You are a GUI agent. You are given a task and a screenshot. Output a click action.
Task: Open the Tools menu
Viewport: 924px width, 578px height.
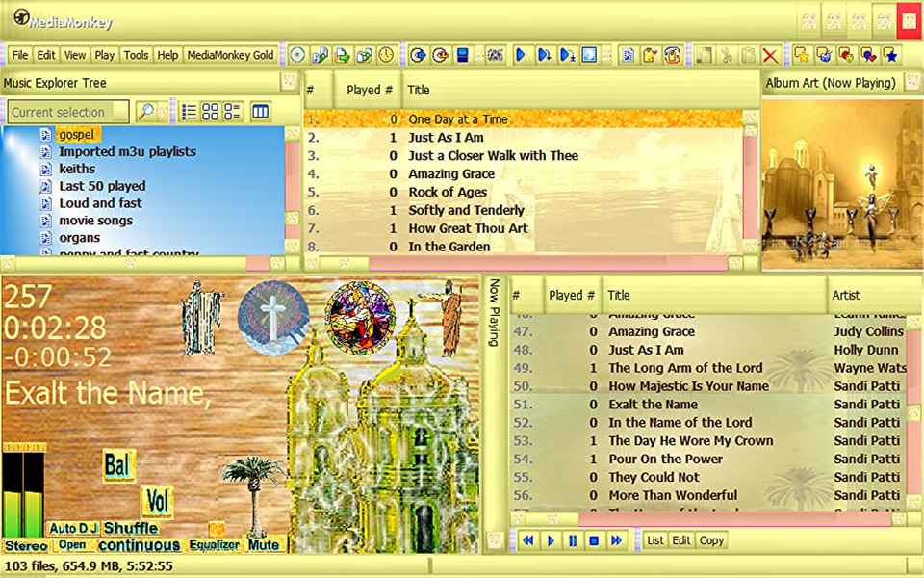click(136, 55)
